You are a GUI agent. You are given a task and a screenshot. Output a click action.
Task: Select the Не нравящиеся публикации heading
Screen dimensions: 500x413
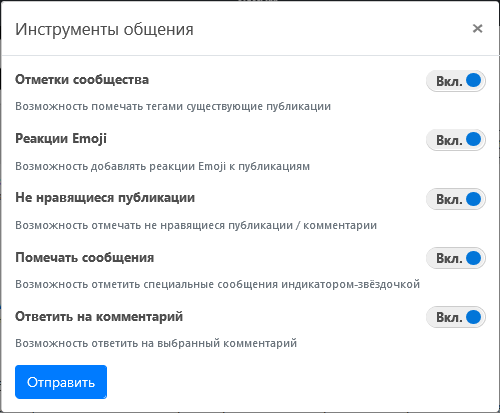[x=105, y=198]
